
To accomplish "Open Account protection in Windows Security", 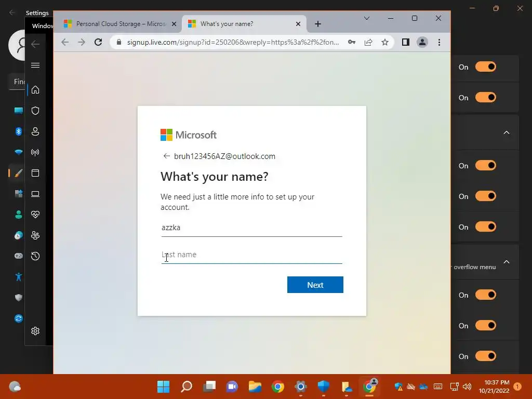I will coord(35,131).
